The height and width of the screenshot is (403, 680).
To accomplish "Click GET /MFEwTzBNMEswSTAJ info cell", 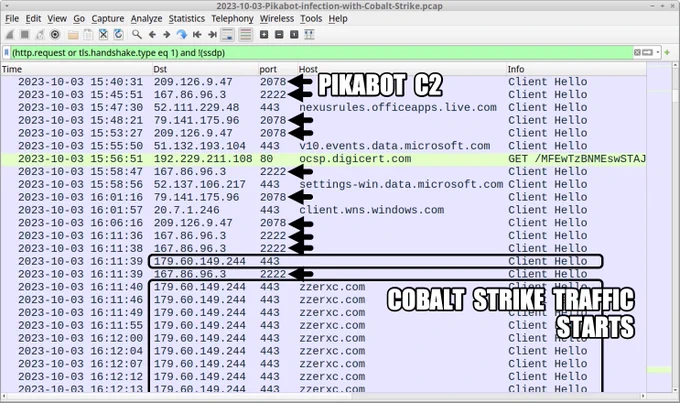I will pos(577,159).
